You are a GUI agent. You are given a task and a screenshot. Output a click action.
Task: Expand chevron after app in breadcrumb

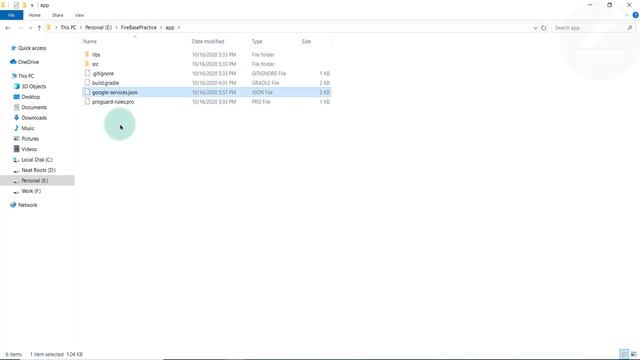[179, 28]
